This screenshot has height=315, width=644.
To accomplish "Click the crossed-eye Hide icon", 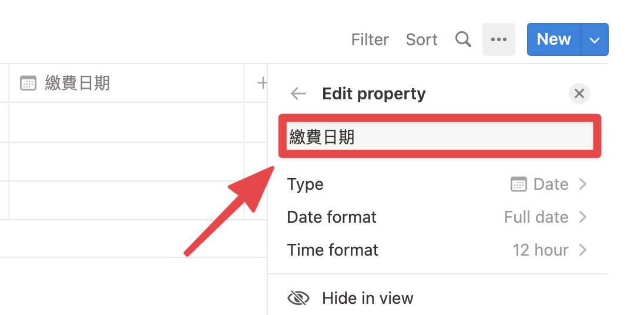I will 298,298.
